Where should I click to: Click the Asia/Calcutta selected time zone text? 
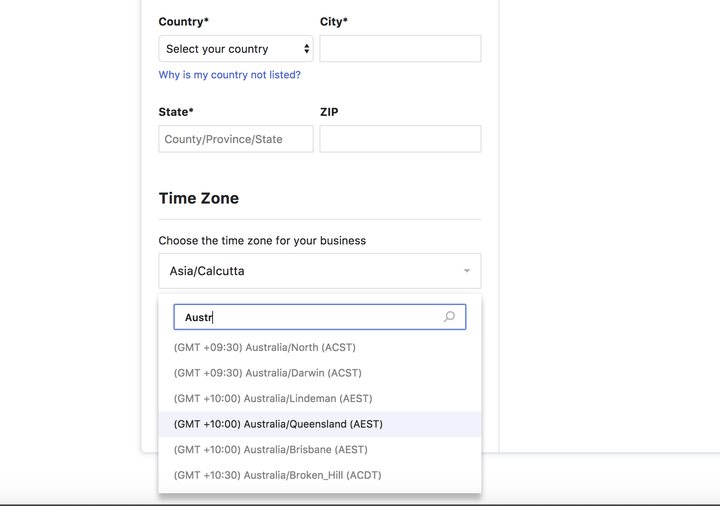[x=207, y=271]
